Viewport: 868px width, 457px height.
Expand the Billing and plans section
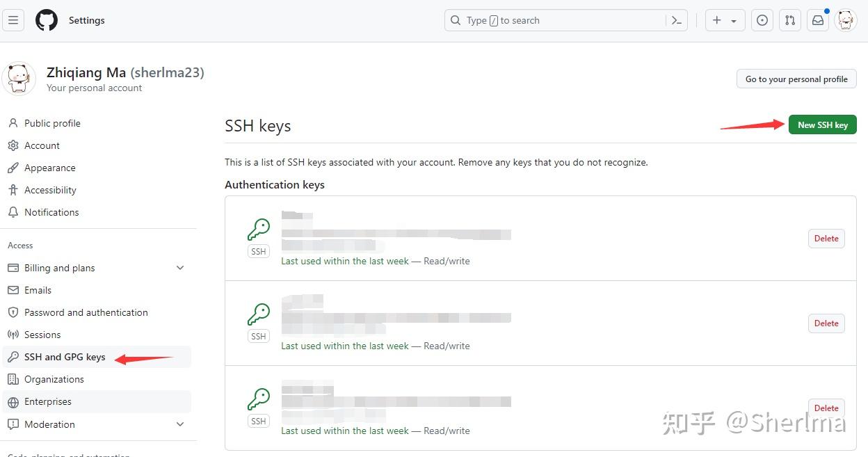(97, 268)
